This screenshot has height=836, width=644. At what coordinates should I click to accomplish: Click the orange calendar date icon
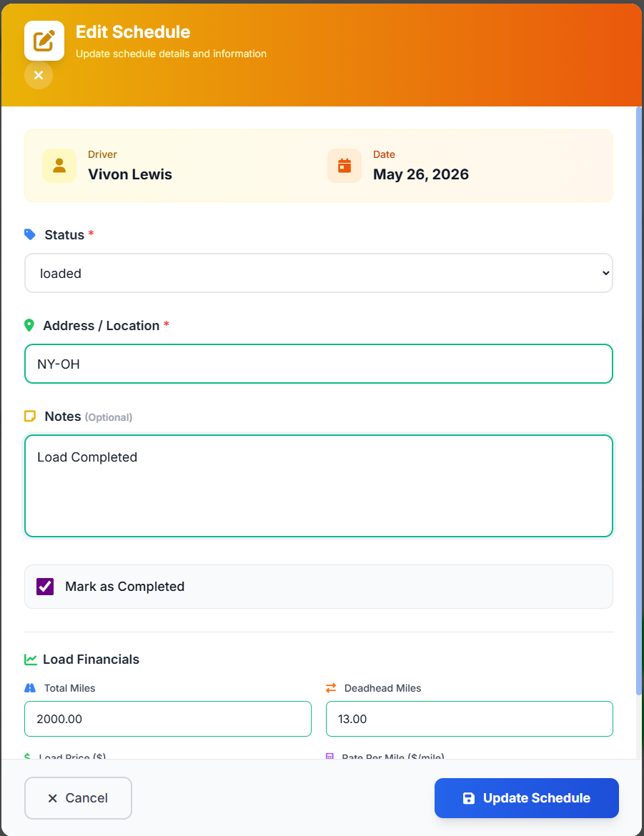tap(345, 166)
